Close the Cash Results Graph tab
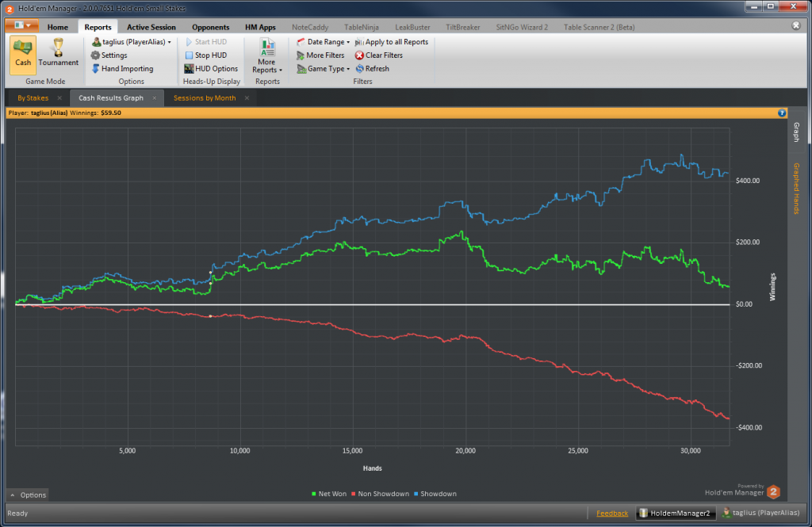The width and height of the screenshot is (812, 527). pyautogui.click(x=155, y=97)
